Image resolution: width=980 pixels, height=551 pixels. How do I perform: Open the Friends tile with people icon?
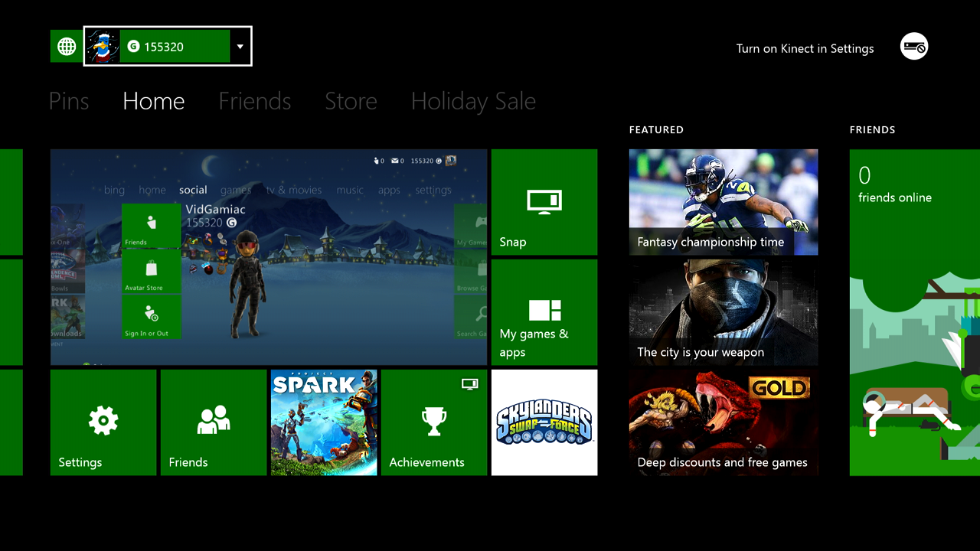214,422
